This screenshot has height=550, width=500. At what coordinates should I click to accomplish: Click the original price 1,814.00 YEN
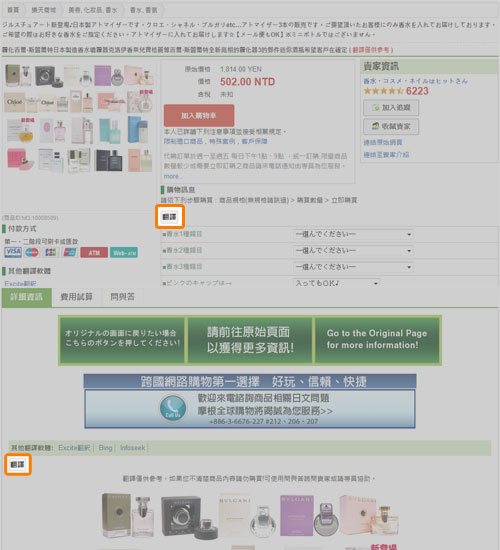pyautogui.click(x=241, y=69)
